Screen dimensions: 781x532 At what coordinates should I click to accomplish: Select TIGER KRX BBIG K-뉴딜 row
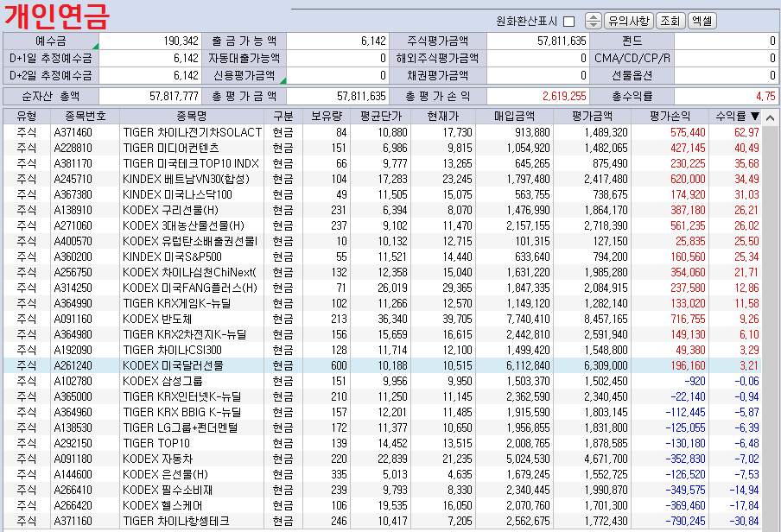tap(383, 412)
